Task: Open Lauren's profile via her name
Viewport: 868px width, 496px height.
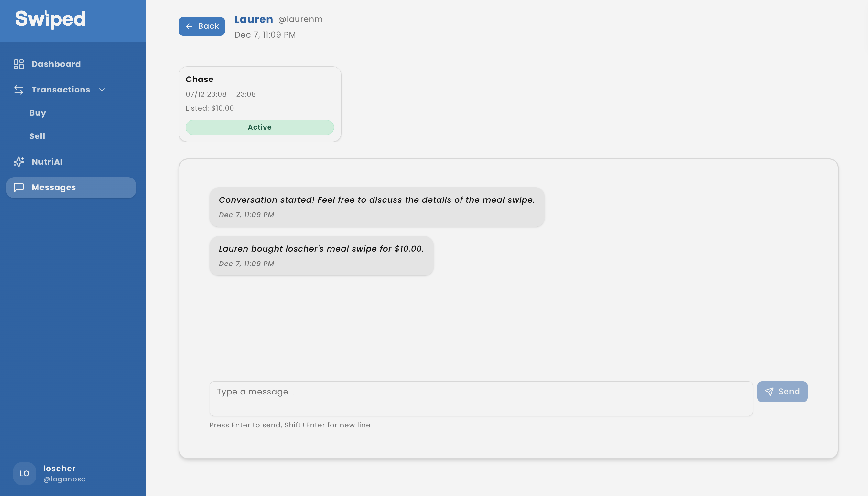Action: [x=254, y=19]
